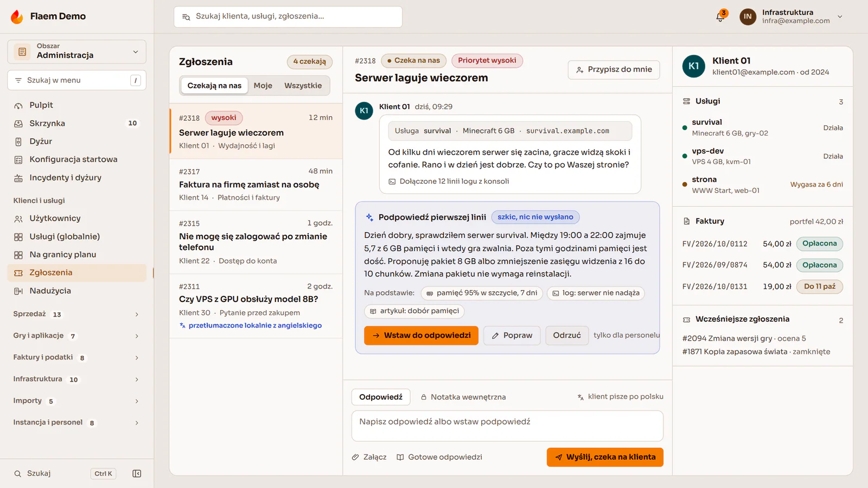Select the Odpowiedź tab
The width and height of the screenshot is (868, 488).
click(x=381, y=397)
